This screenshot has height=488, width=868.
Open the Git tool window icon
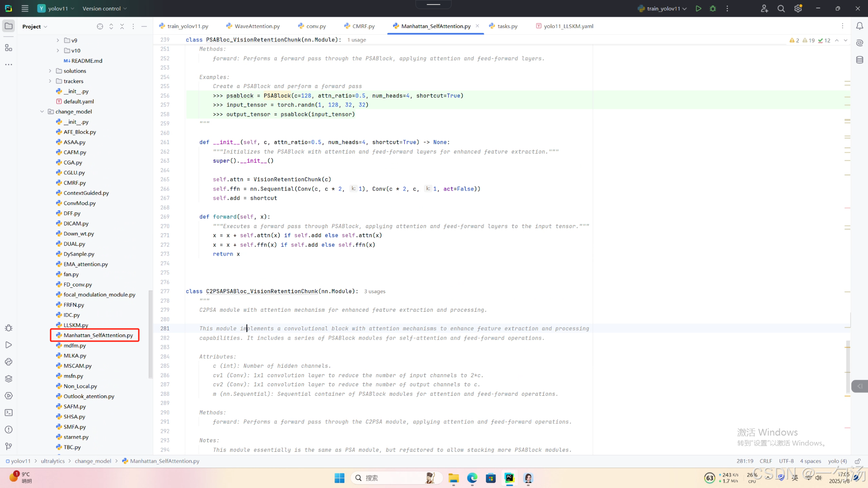[9, 446]
